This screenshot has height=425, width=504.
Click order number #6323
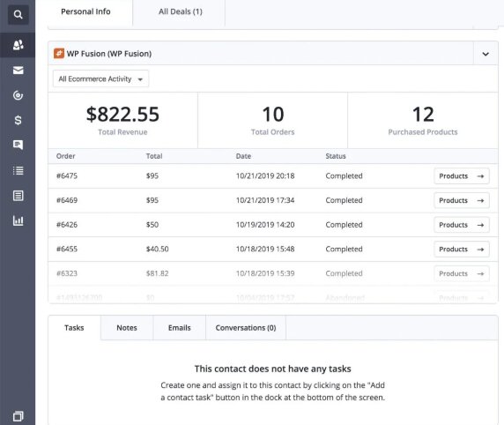coord(67,274)
